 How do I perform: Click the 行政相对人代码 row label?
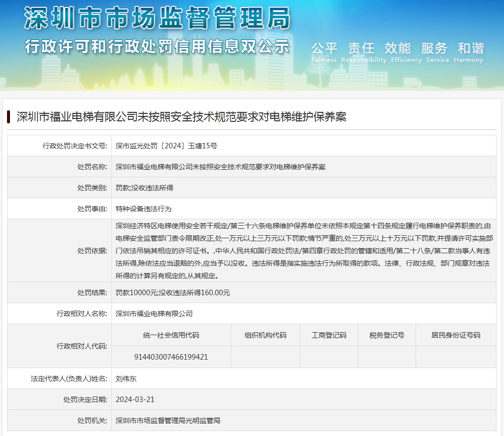tap(82, 346)
